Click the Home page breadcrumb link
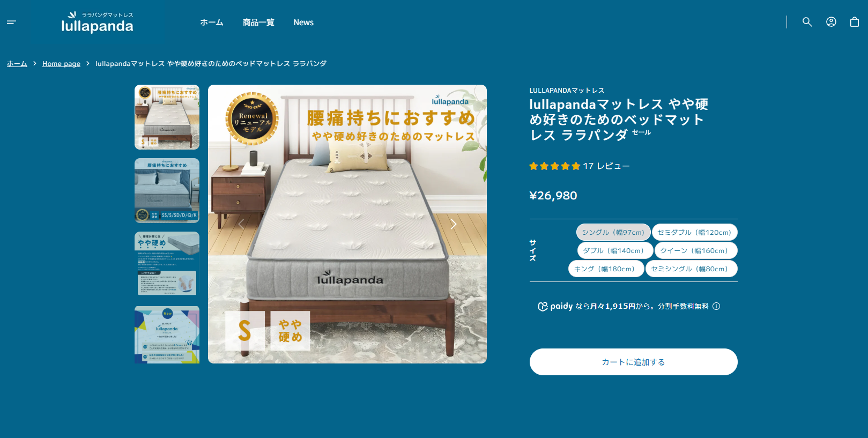The image size is (868, 438). (61, 63)
